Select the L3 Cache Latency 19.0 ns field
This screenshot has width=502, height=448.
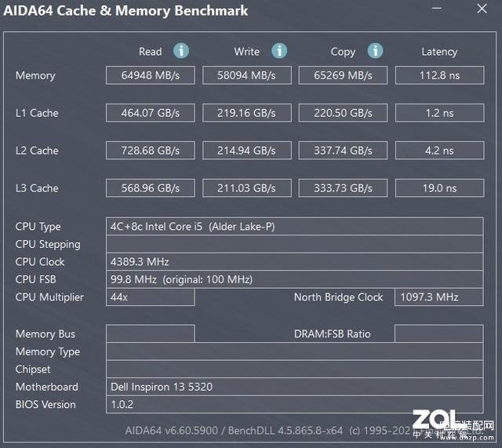(x=439, y=188)
